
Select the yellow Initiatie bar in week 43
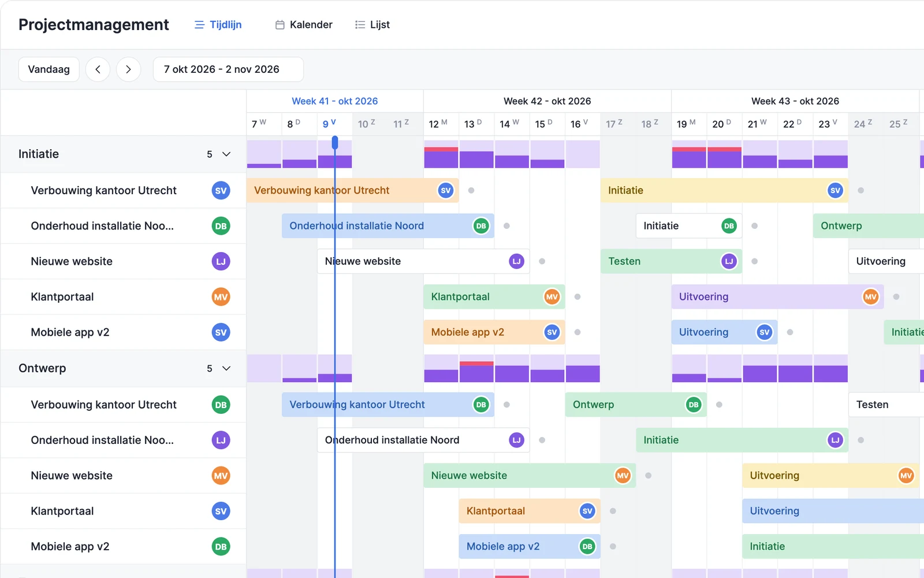(x=724, y=190)
